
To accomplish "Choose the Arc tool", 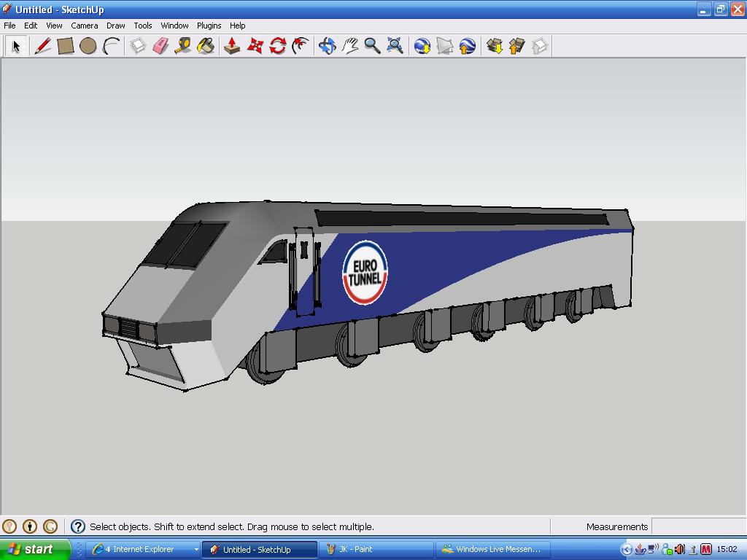I will 112,46.
